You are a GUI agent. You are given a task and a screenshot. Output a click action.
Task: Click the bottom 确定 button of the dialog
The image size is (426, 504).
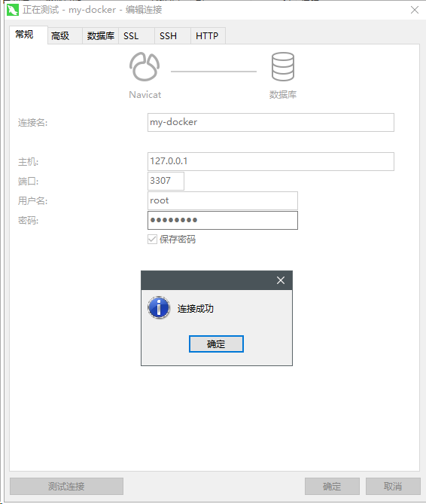[332, 486]
